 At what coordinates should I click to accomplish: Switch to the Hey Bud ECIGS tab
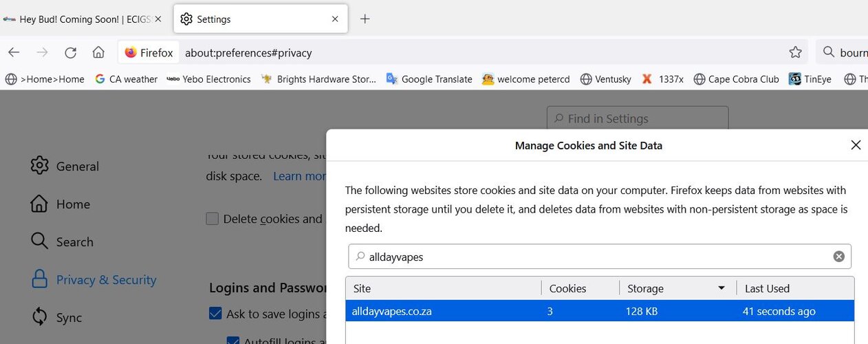[x=83, y=19]
